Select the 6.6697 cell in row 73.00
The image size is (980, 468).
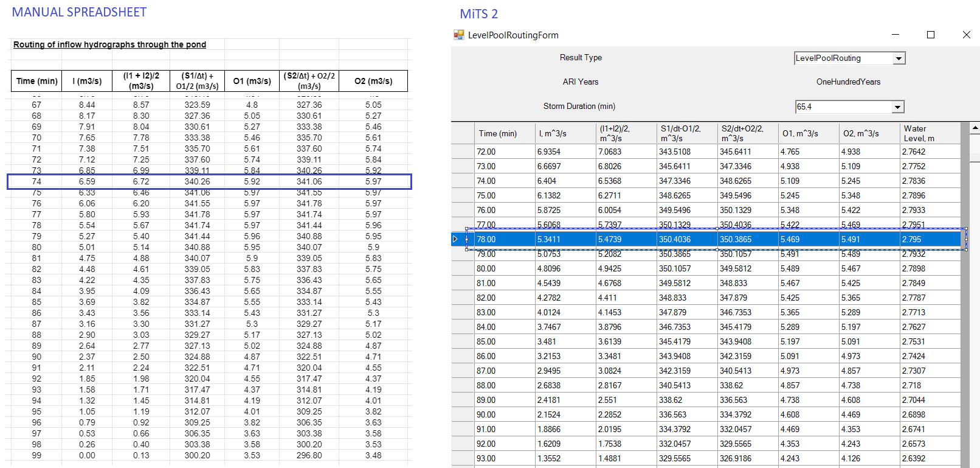[565, 166]
